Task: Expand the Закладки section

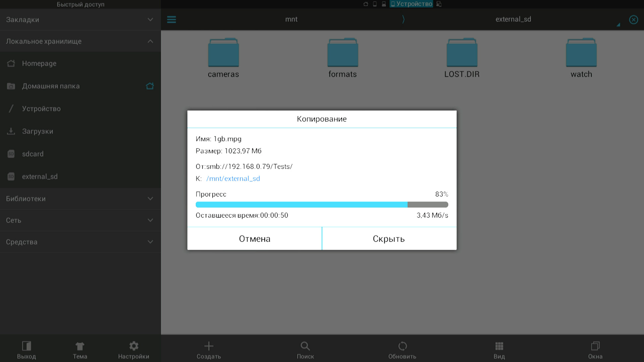Action: (150, 19)
